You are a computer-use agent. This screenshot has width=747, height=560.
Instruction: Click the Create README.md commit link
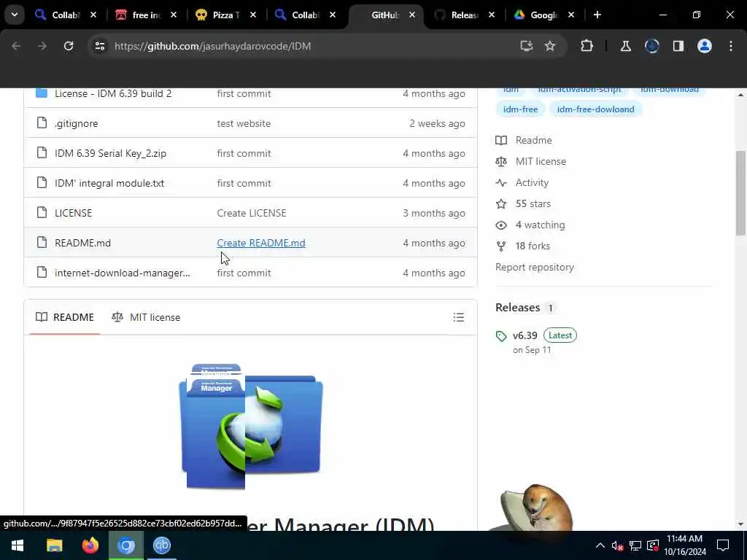coord(261,243)
